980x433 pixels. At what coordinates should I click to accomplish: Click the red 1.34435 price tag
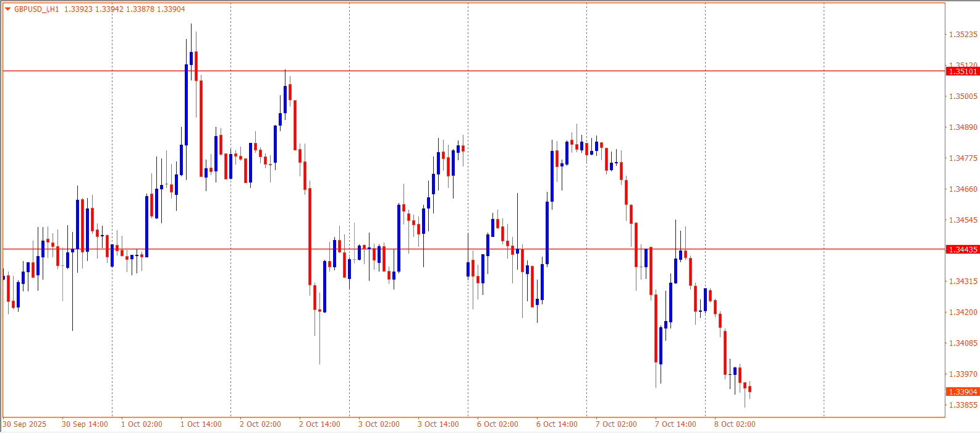[963, 250]
